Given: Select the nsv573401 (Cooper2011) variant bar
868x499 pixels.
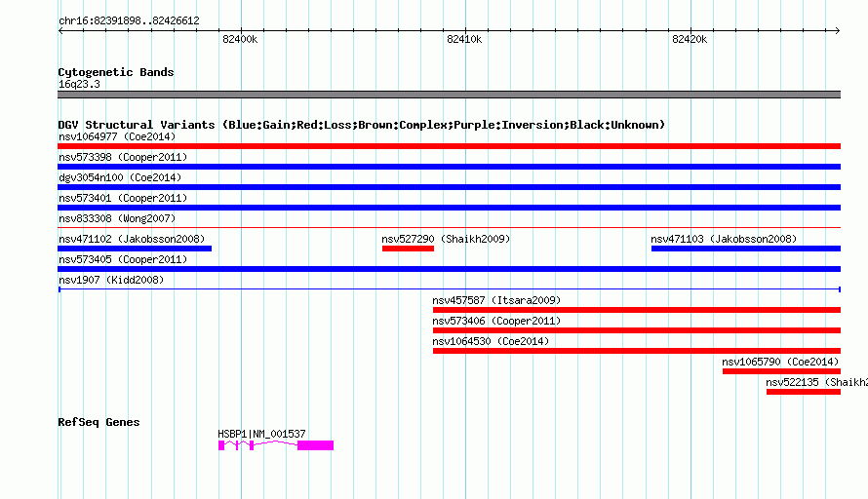Looking at the screenshot, I should (449, 208).
